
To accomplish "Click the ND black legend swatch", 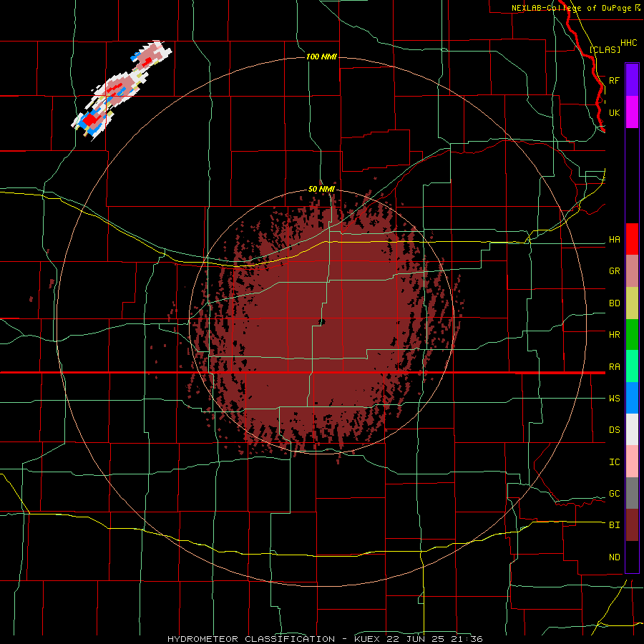I will 632,557.
